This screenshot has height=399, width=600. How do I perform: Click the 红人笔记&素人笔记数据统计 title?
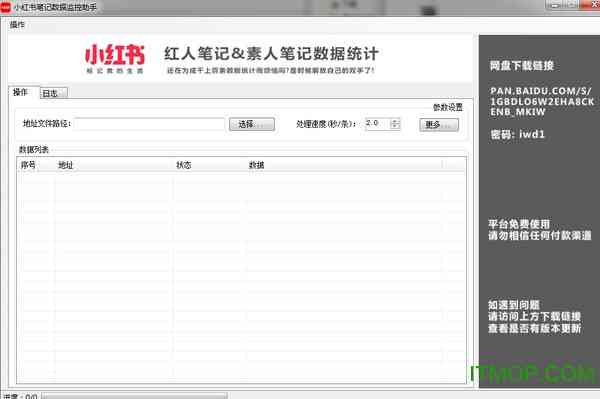(x=271, y=54)
